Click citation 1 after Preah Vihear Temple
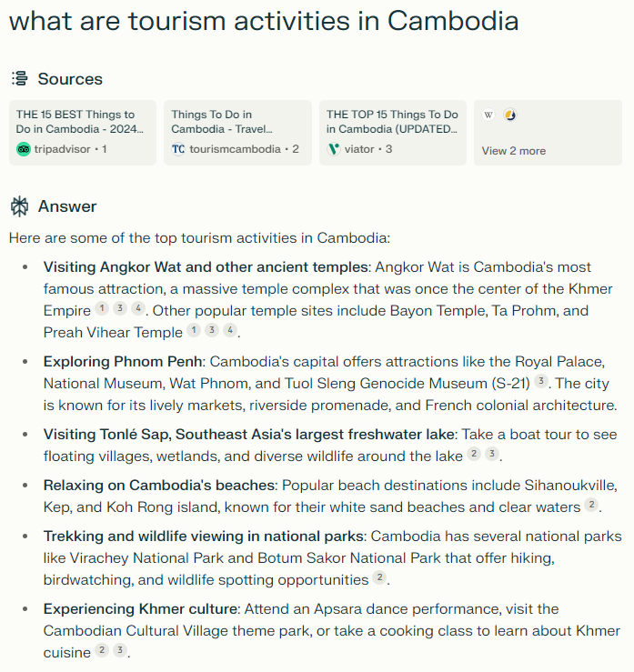The height and width of the screenshot is (672, 634). click(x=194, y=331)
